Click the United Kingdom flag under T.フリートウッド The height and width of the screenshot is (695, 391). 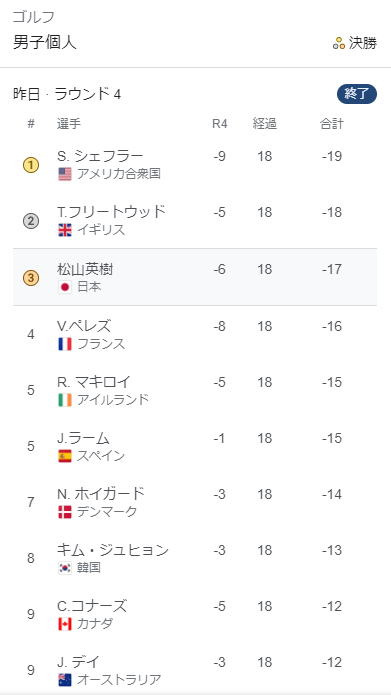[x=65, y=230]
